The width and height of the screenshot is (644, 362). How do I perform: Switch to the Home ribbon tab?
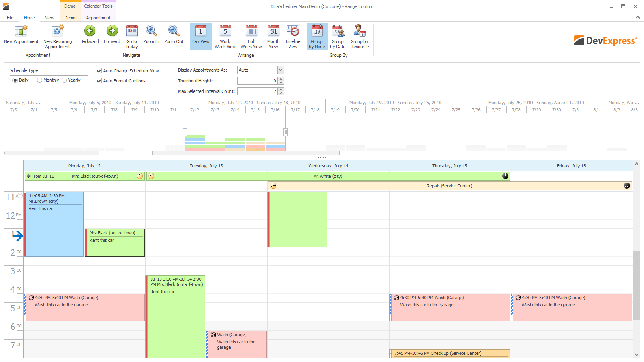[29, 18]
